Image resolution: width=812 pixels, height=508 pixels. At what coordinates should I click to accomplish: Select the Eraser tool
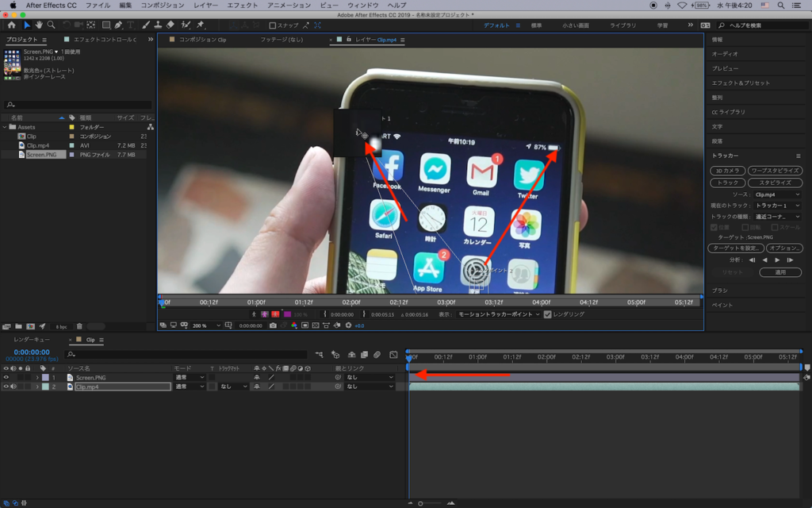click(170, 25)
